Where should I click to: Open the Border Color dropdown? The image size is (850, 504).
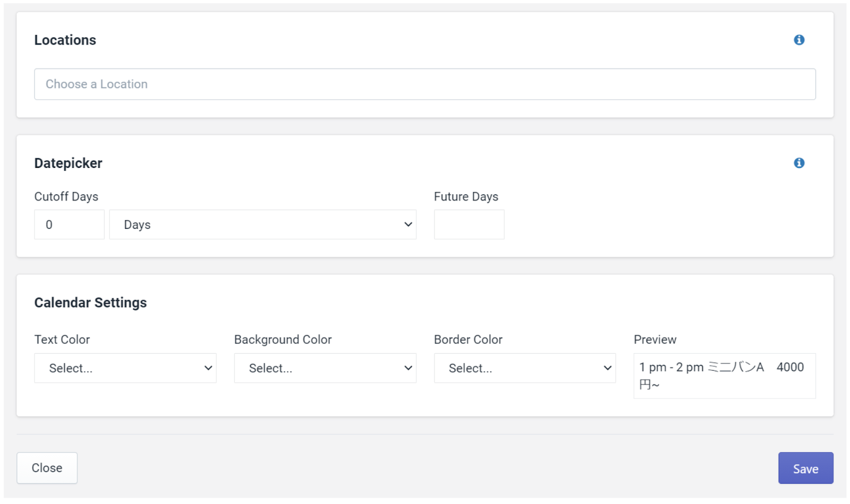point(524,368)
